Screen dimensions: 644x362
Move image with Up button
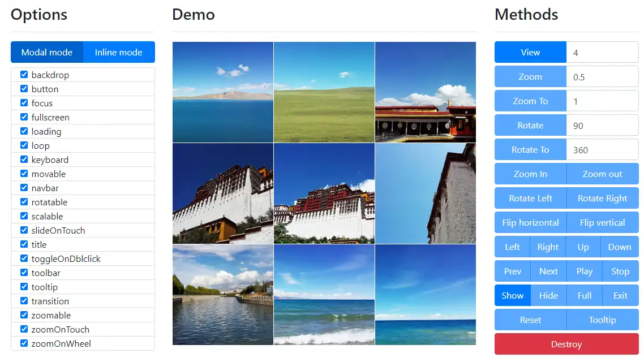(x=583, y=247)
